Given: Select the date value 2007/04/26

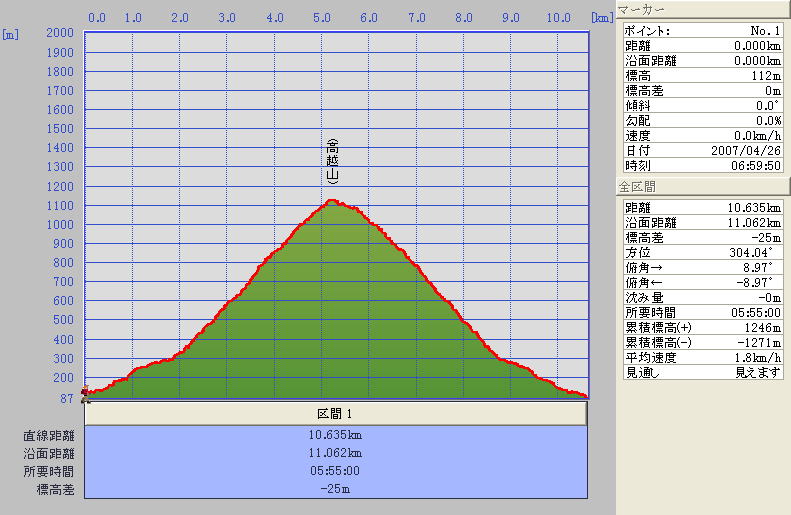Looking at the screenshot, I should pyautogui.click(x=746, y=150).
